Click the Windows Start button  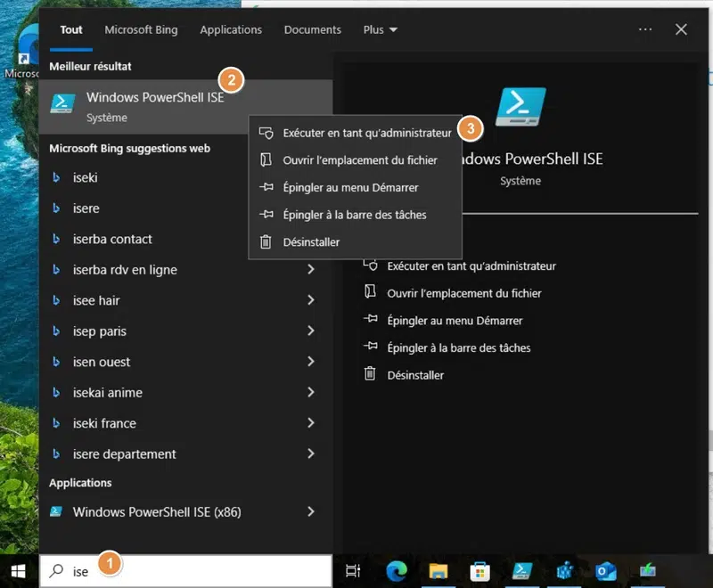[x=19, y=571]
